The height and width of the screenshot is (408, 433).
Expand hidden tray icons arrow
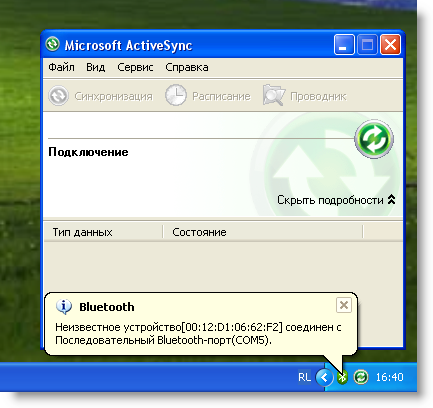(x=324, y=377)
